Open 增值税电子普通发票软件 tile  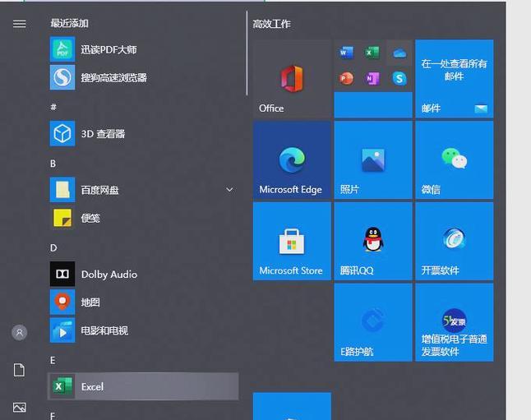[x=455, y=322]
